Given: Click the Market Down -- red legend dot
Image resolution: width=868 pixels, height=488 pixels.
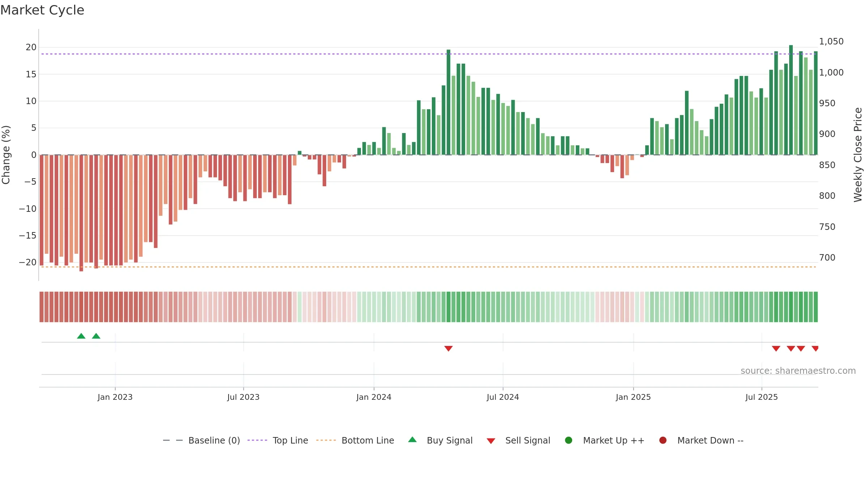Looking at the screenshot, I should pos(663,440).
